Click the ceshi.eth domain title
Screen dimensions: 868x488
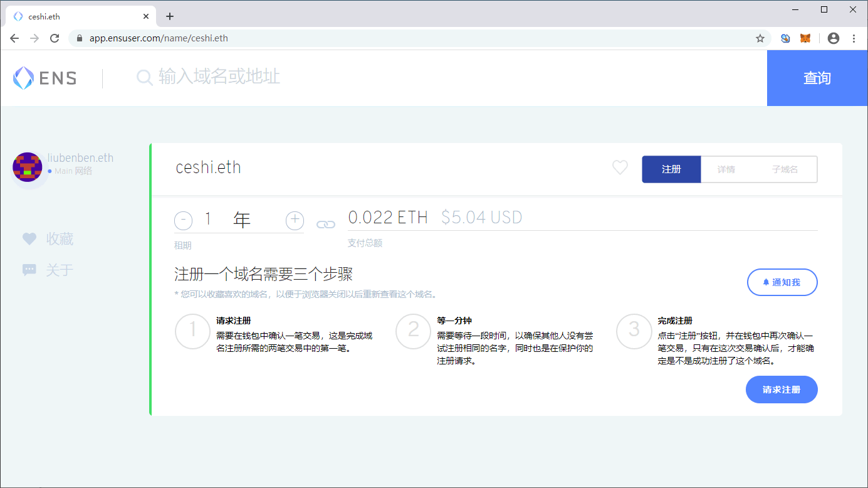click(x=208, y=167)
